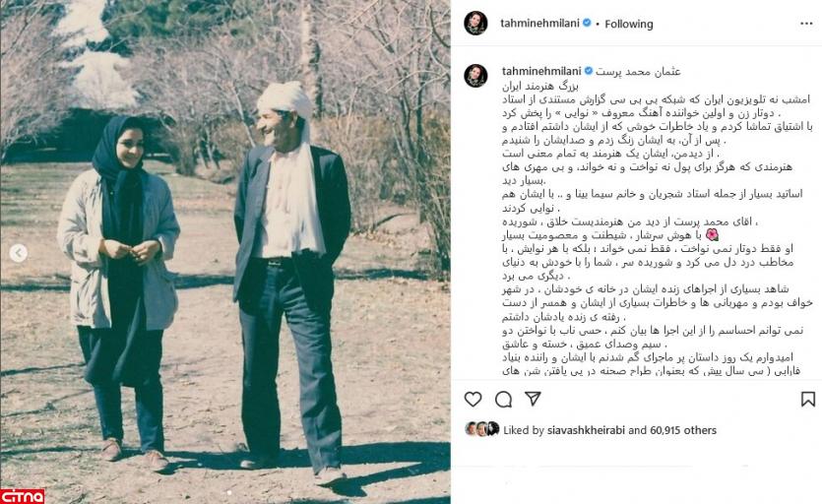Open tahminehmilani profile from header username
Image resolution: width=822 pixels, height=504 pixels.
click(540, 23)
